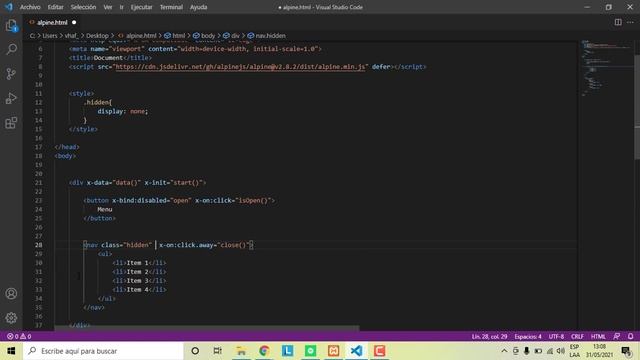This screenshot has height=360, width=640.
Task: Expand the body breadcrumb
Action: click(208, 36)
